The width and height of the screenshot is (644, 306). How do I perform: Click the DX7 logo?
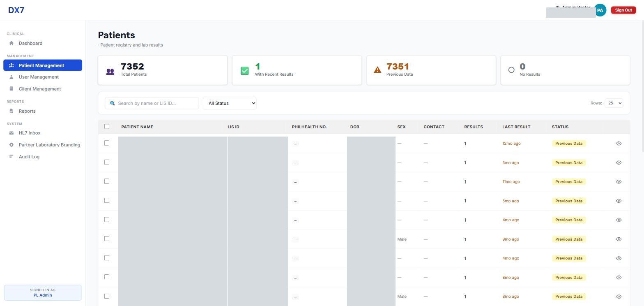[16, 10]
